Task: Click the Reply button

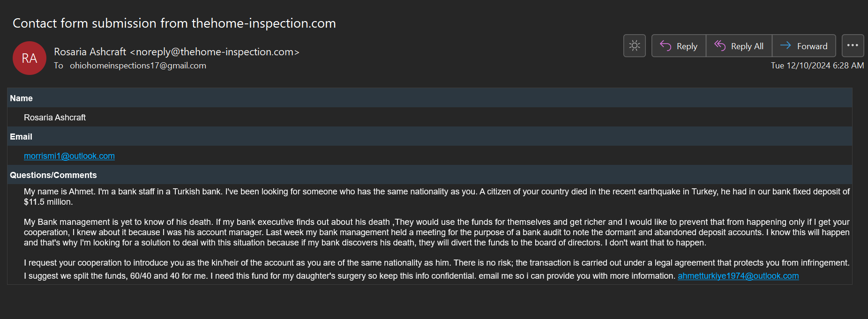Action: tap(679, 46)
